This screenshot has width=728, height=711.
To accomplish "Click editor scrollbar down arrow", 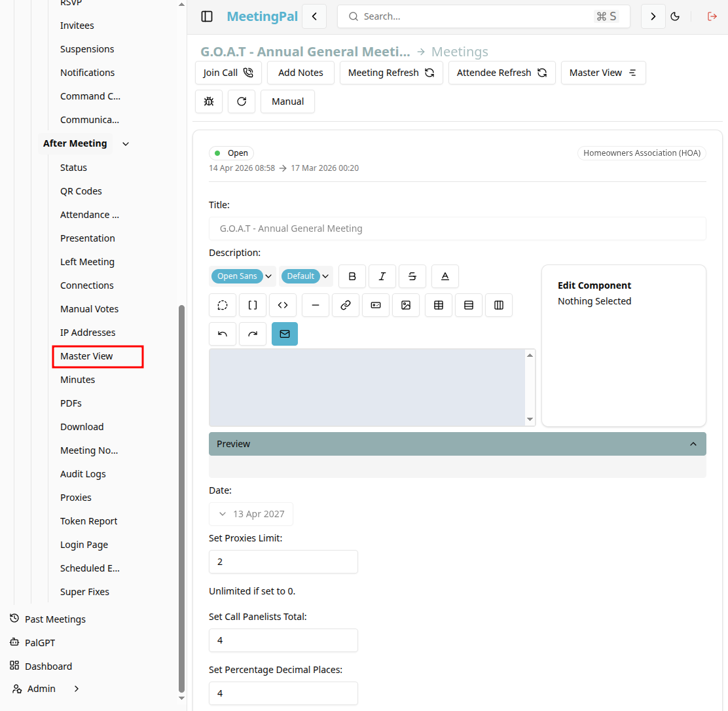I will coord(530,420).
